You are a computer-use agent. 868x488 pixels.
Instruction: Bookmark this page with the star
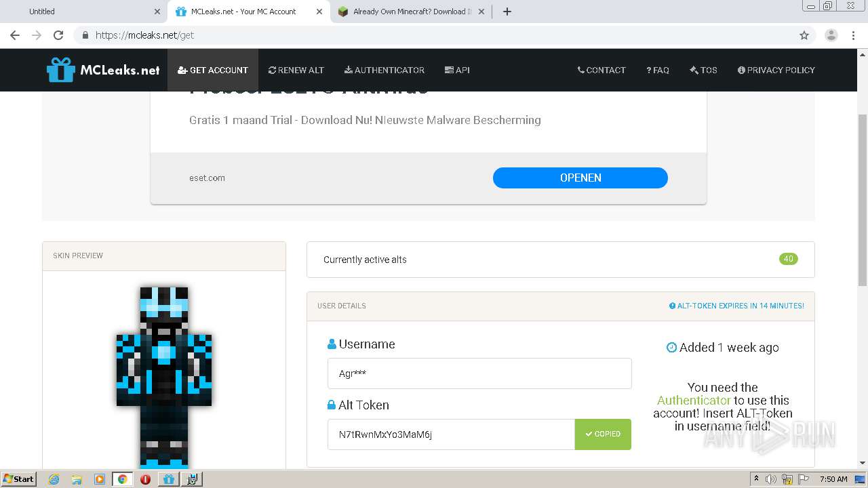pyautogui.click(x=804, y=35)
